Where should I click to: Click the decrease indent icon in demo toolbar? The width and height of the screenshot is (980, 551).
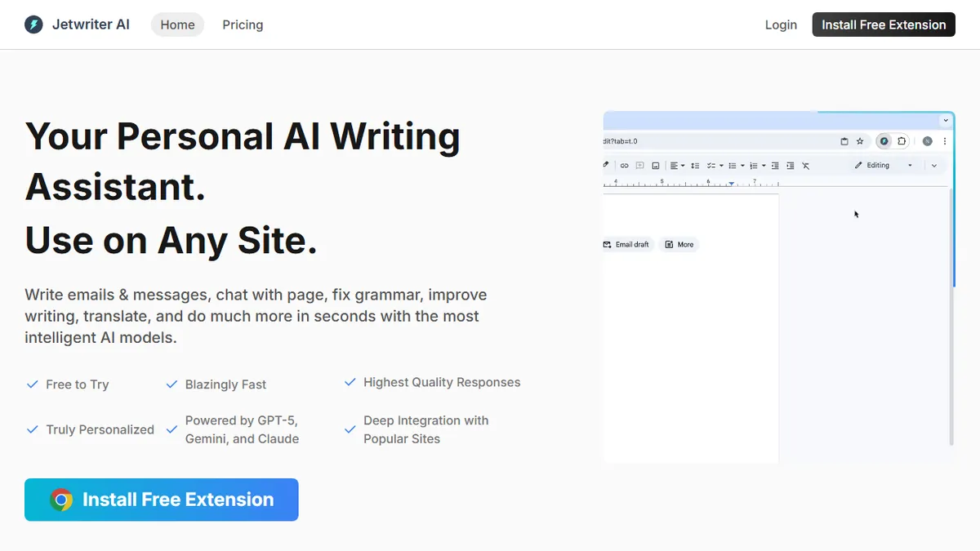tap(775, 166)
